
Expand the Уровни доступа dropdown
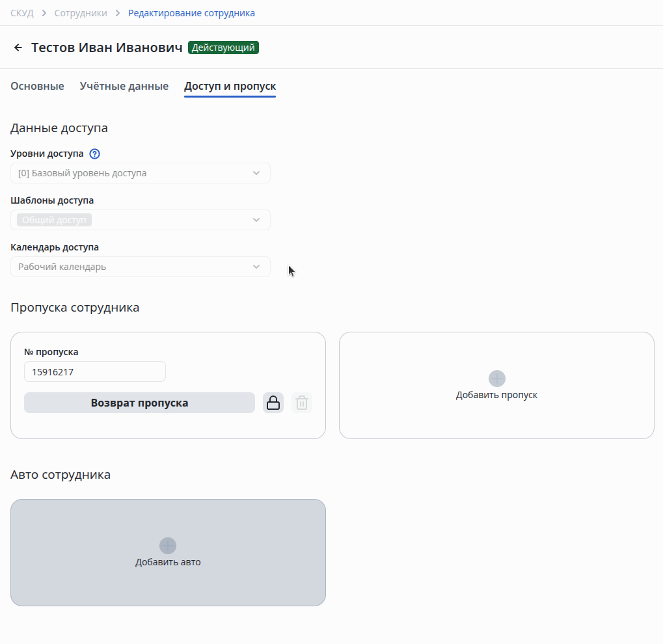256,173
